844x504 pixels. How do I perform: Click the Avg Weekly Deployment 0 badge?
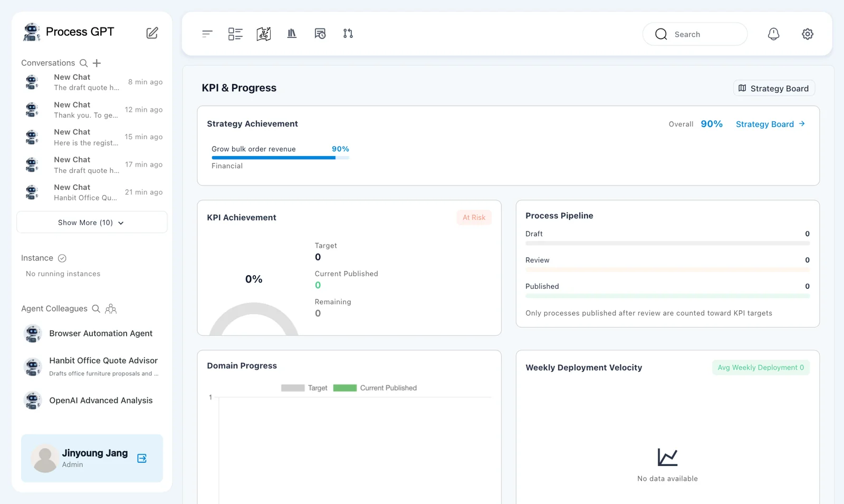(761, 367)
